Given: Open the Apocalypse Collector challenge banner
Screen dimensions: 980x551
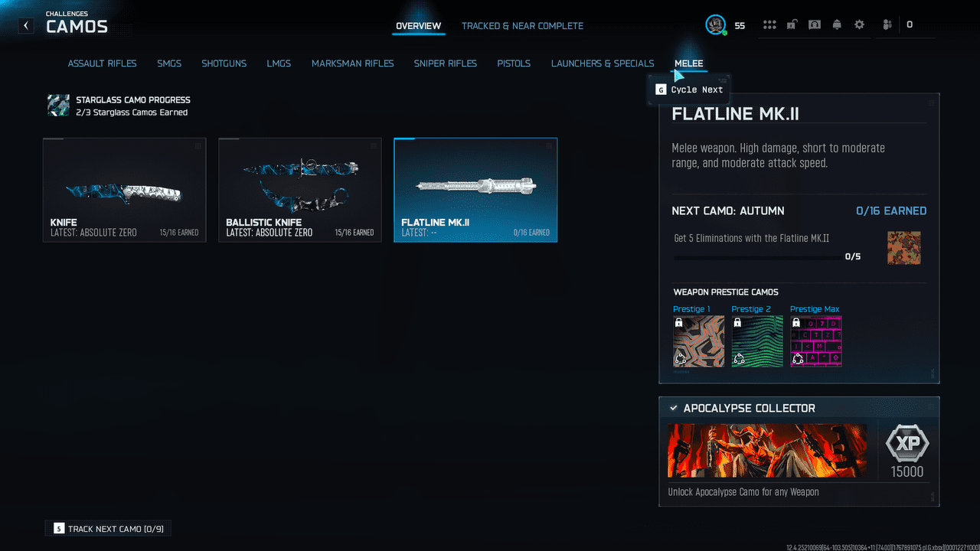Looking at the screenshot, I should [767, 451].
